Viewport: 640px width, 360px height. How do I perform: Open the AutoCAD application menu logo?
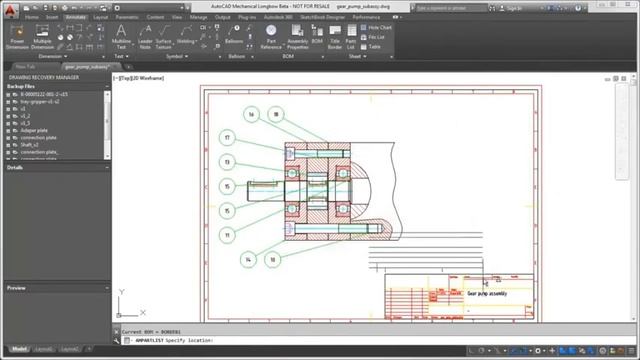click(x=11, y=10)
